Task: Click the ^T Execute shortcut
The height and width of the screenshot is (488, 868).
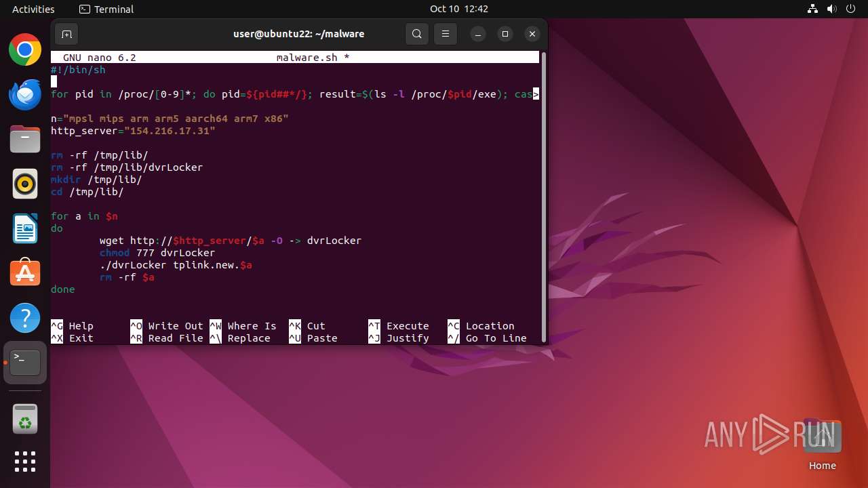Action: [399, 326]
